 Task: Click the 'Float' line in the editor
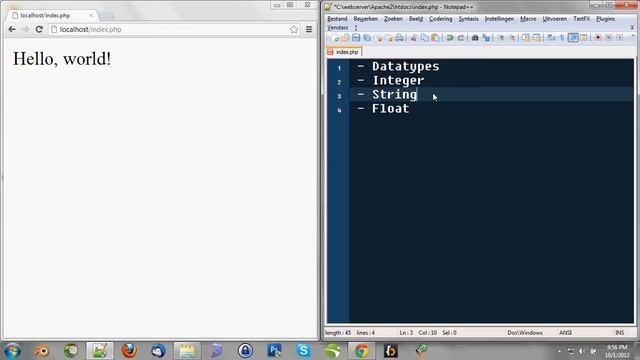pyautogui.click(x=390, y=109)
